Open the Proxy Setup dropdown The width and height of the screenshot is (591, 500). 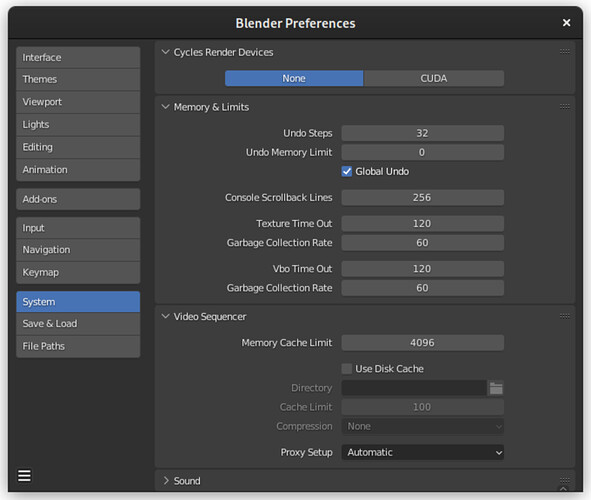(423, 452)
